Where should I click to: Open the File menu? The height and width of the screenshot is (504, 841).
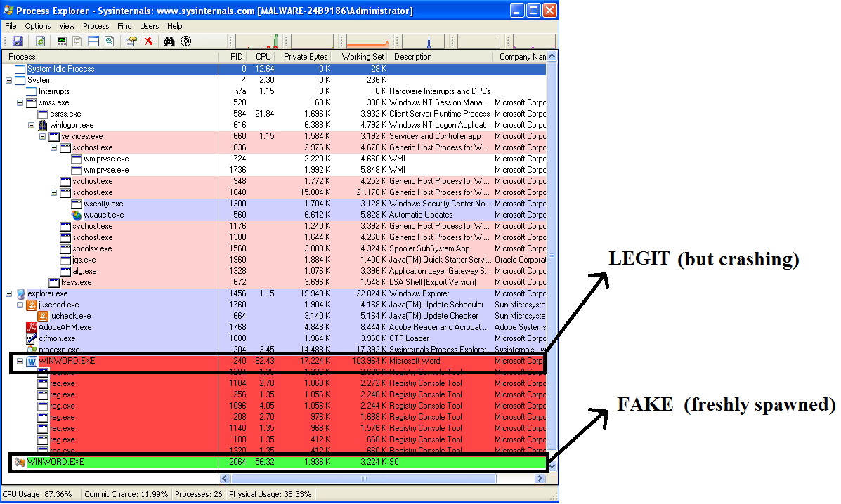(11, 26)
